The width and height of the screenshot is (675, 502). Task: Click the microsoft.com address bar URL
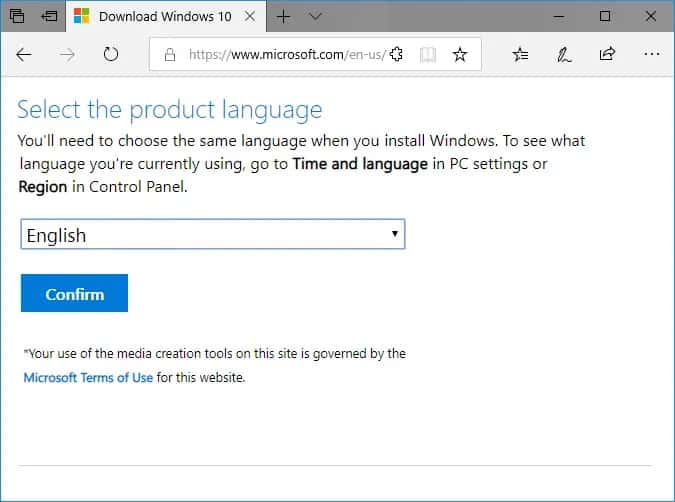[x=286, y=55]
